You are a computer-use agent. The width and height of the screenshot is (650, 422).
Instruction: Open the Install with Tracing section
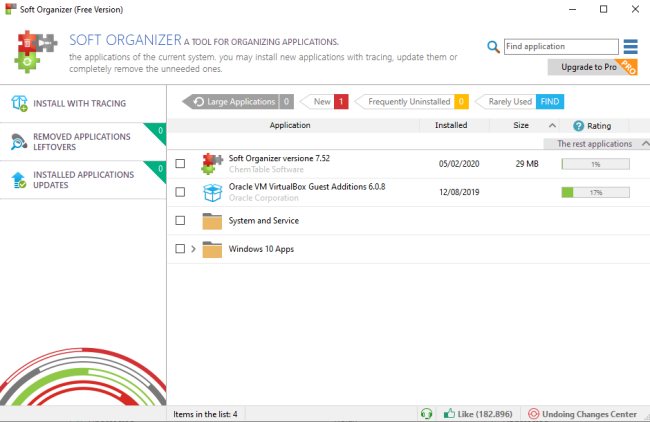click(x=83, y=104)
